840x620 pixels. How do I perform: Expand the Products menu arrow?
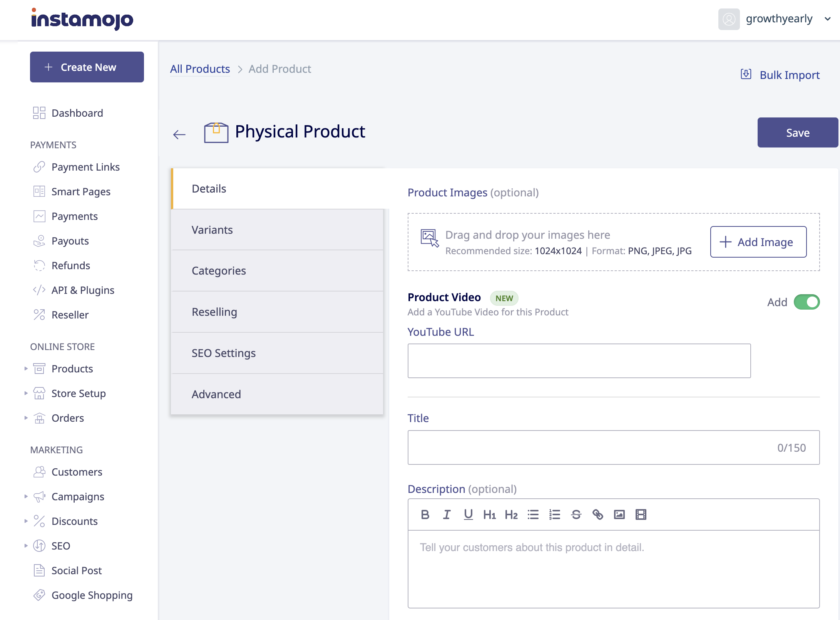point(26,369)
